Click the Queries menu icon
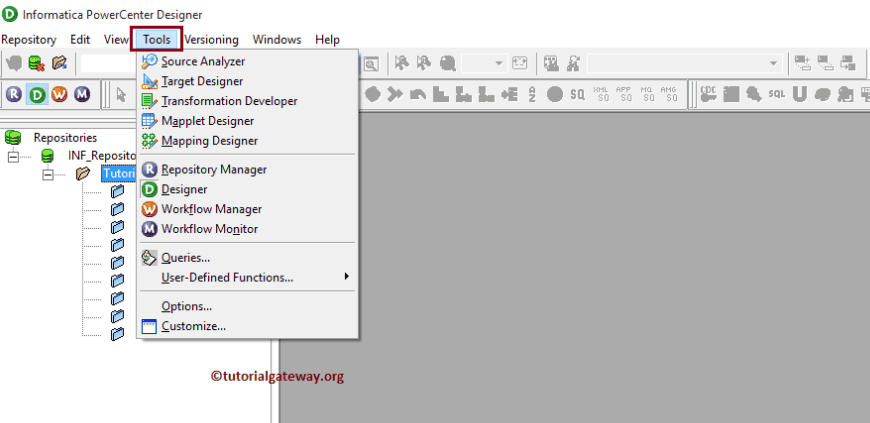This screenshot has width=870, height=423. click(150, 258)
